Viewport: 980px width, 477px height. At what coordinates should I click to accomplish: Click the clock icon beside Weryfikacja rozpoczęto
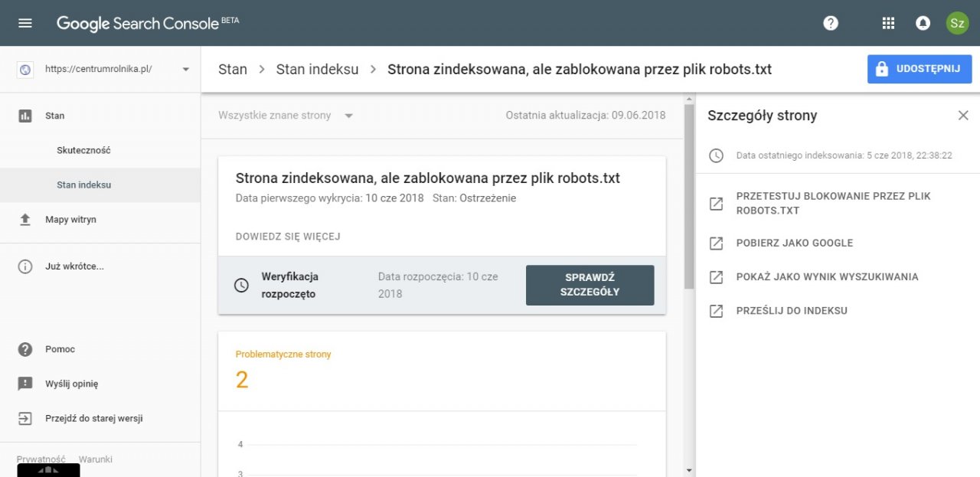[241, 285]
